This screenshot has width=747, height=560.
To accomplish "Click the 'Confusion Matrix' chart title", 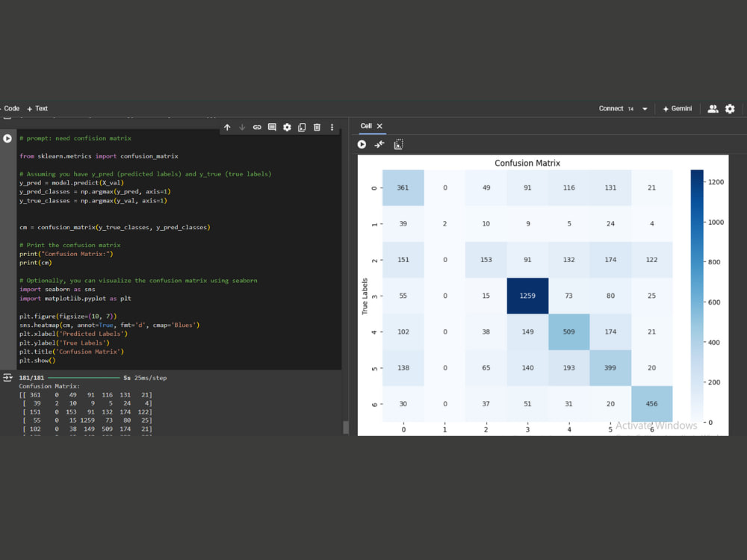I will (x=527, y=163).
